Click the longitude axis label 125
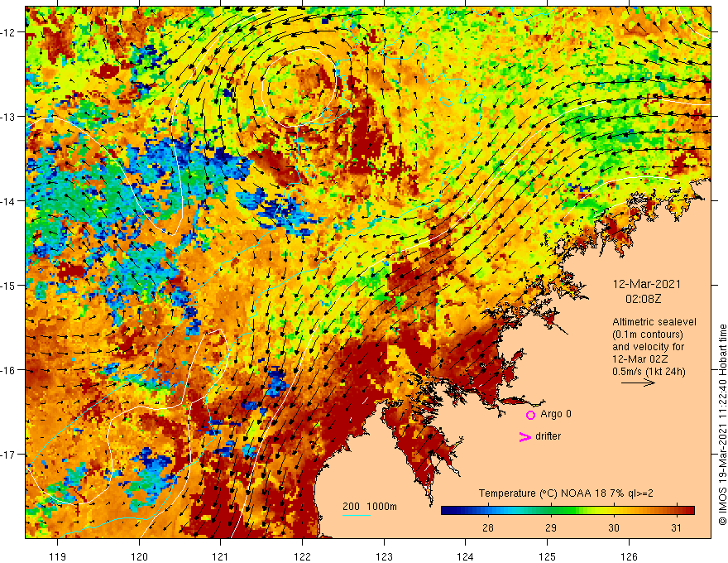 coord(548,556)
